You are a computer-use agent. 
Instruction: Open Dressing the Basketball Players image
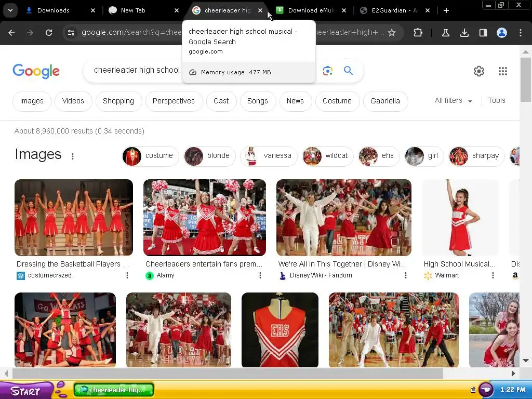coord(74,218)
